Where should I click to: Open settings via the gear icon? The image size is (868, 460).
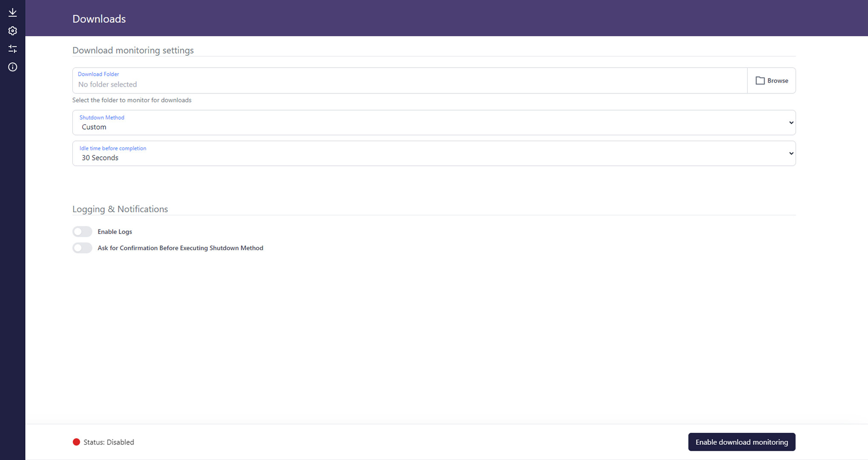pyautogui.click(x=12, y=31)
